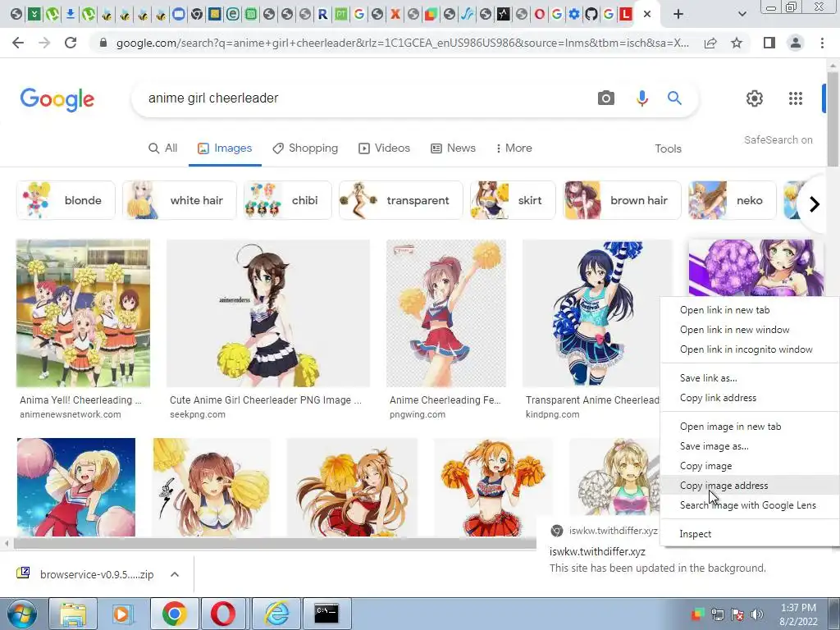Image resolution: width=840 pixels, height=630 pixels.
Task: Switch to the All results tab
Action: click(163, 148)
